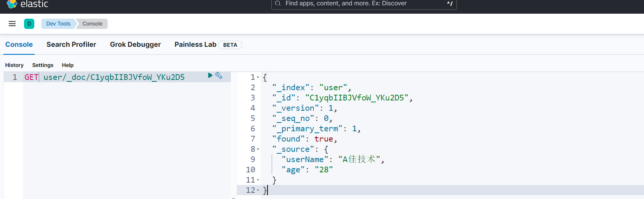Click the Dev Tools breadcrumb

58,24
